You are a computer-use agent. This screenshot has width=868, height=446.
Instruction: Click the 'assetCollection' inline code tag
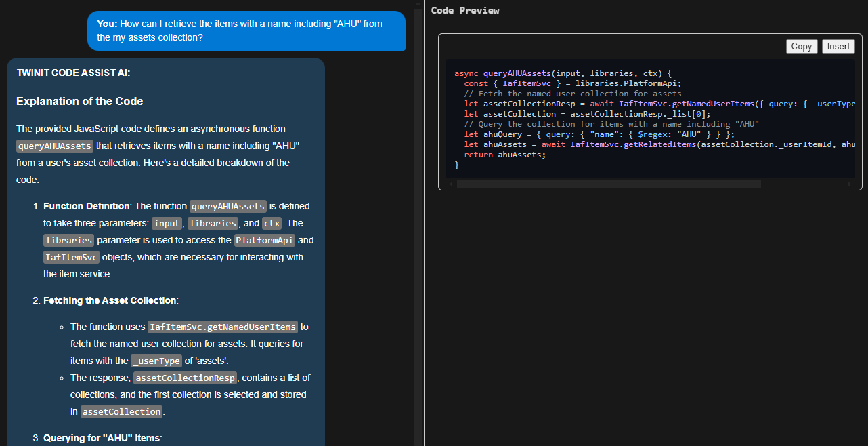[x=122, y=411]
